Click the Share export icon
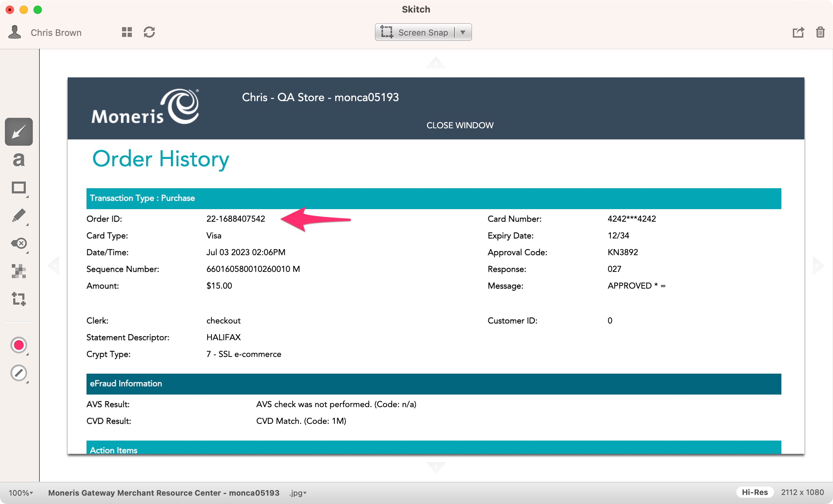 [x=798, y=32]
